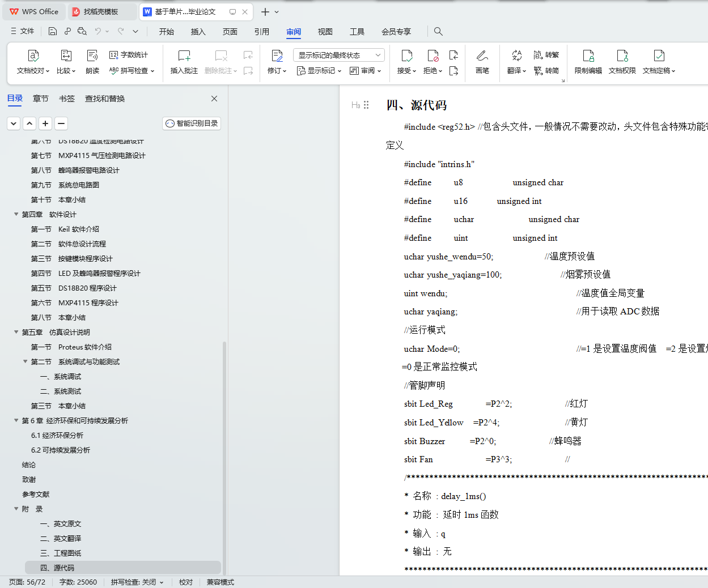Open 查找和替换 tab in pane
Image resolution: width=708 pixels, height=588 pixels.
pyautogui.click(x=105, y=99)
